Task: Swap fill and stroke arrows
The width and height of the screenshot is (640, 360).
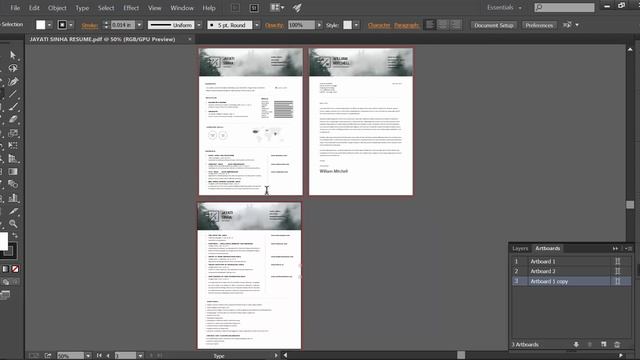Action: [15, 236]
